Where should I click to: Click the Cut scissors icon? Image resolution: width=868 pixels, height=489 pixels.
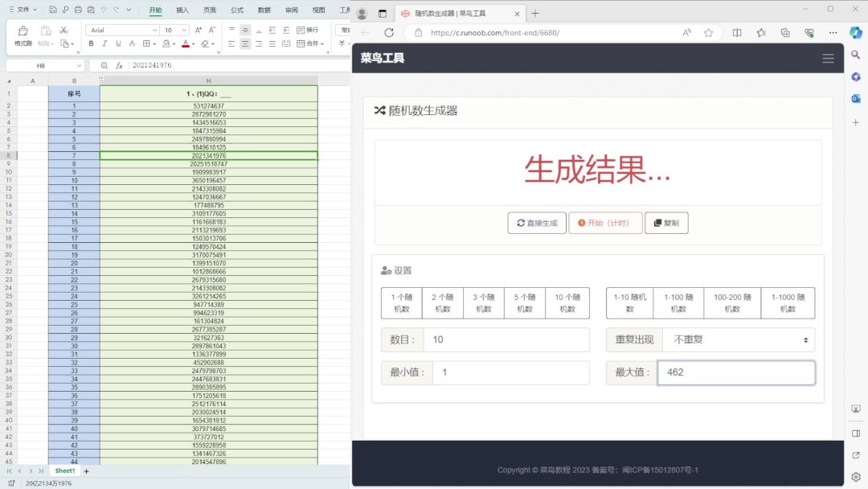coord(64,30)
